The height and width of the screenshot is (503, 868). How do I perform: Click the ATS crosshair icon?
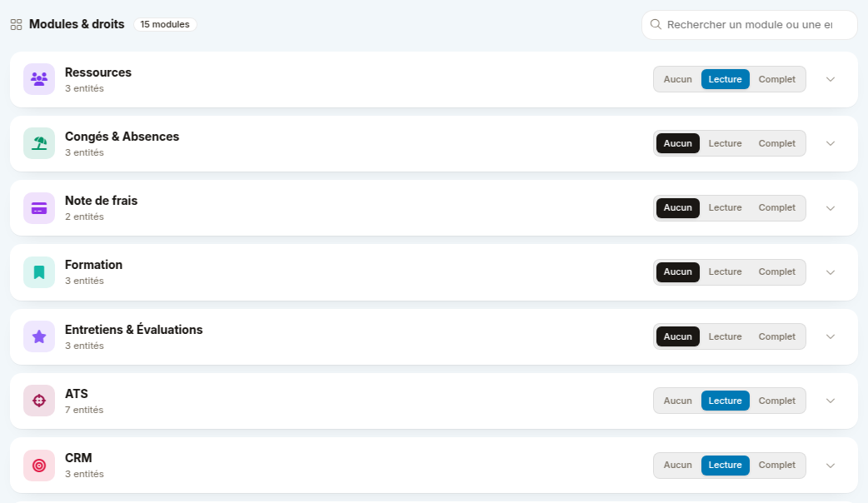[x=39, y=401]
